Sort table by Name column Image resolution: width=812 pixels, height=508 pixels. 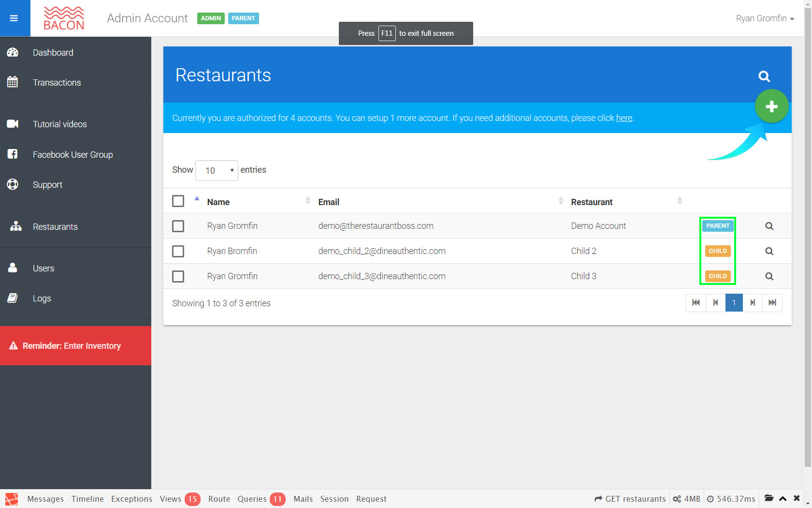218,202
